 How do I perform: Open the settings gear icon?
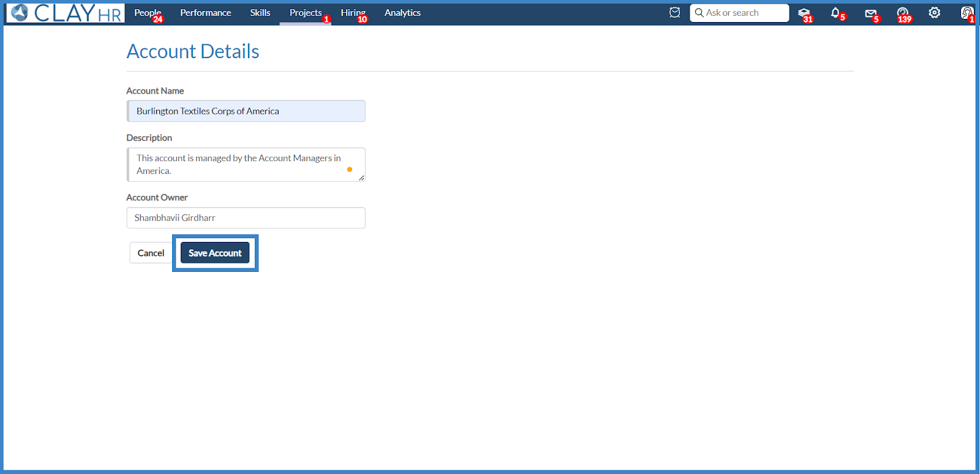click(x=934, y=13)
